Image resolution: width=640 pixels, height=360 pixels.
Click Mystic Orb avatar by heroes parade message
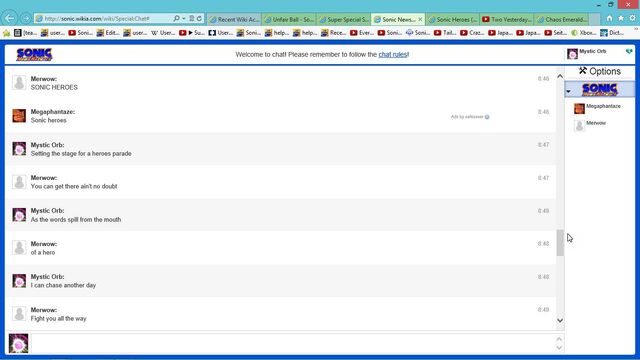point(19,149)
